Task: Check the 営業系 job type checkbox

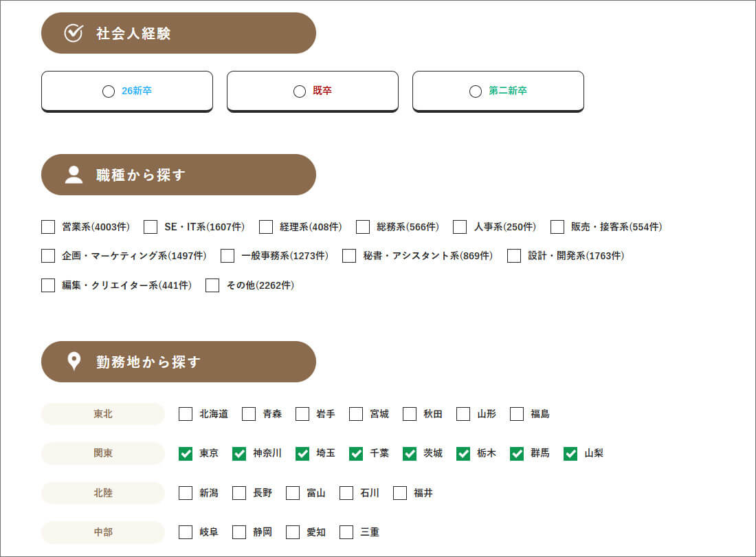Action: (x=48, y=227)
